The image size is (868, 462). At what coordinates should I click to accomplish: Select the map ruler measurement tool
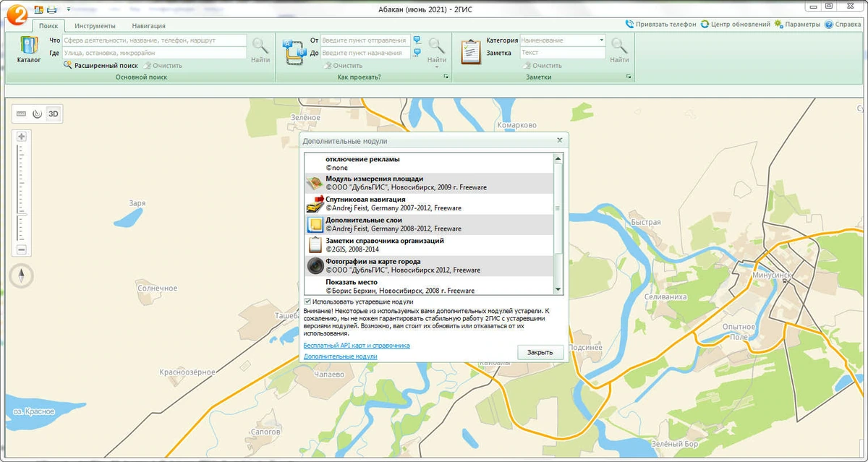coord(21,114)
